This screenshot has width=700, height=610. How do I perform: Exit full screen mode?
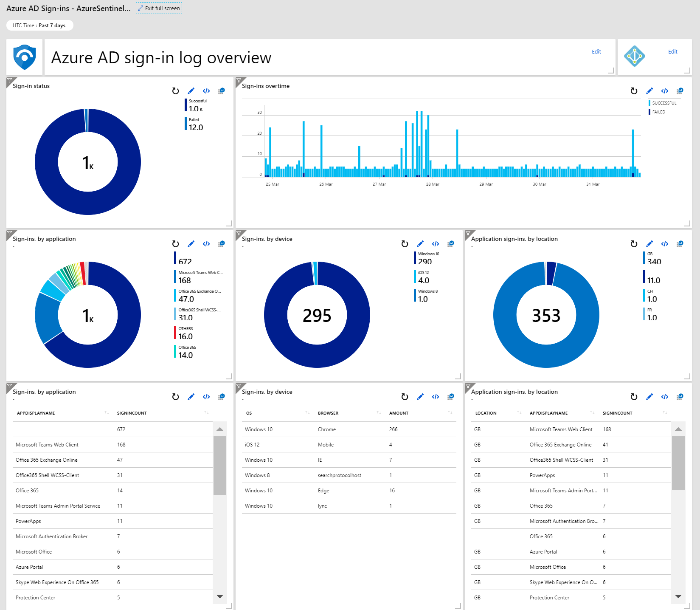click(x=159, y=8)
